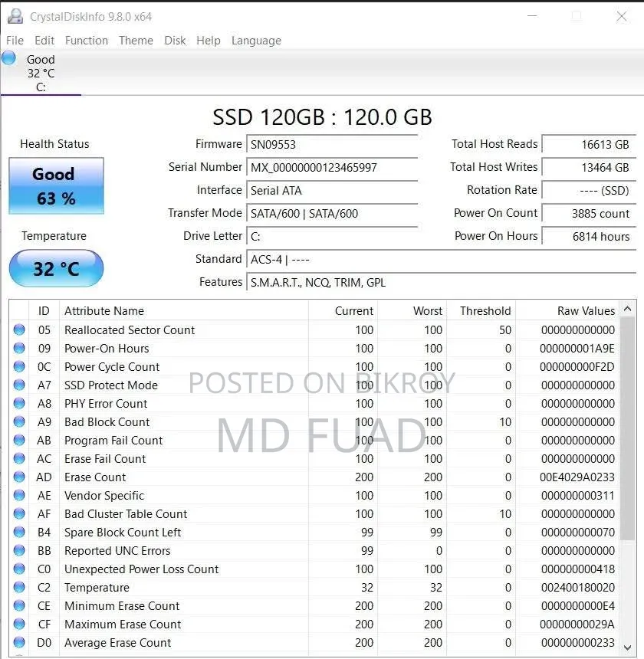Click status orb for Vendor Specific row
644x659 pixels.
tap(19, 495)
